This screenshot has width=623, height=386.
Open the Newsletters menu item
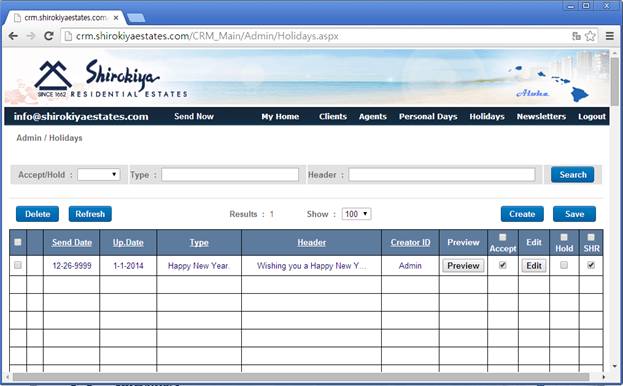(x=541, y=116)
